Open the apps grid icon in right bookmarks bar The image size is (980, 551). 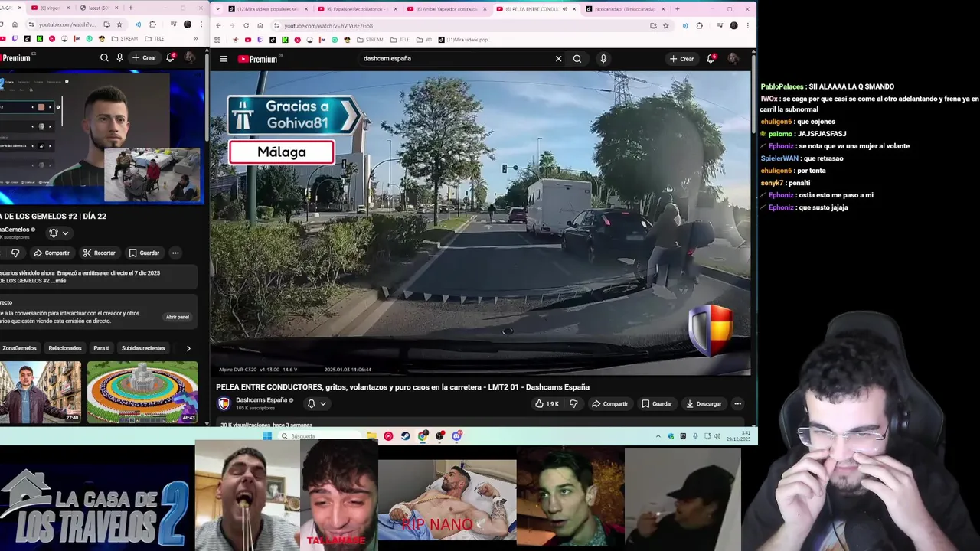point(218,40)
